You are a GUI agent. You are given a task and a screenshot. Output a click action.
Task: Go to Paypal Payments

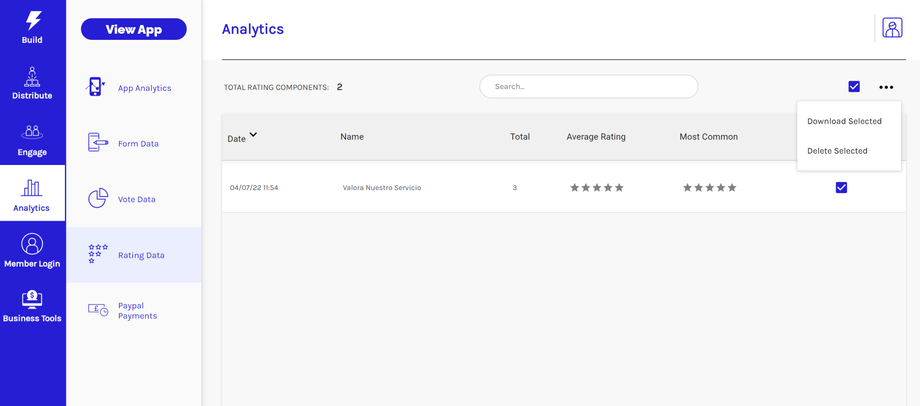(137, 311)
